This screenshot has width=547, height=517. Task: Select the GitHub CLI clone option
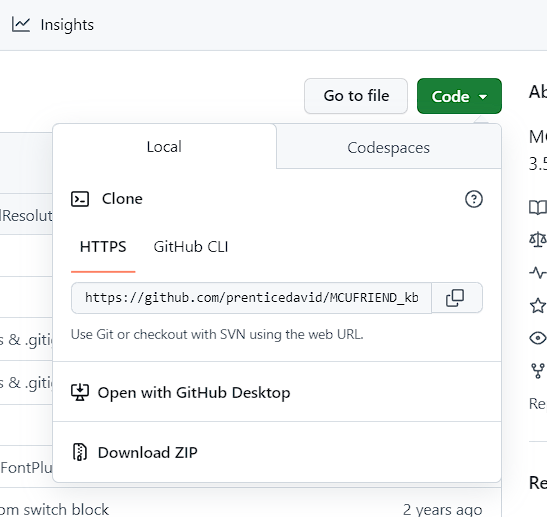191,247
